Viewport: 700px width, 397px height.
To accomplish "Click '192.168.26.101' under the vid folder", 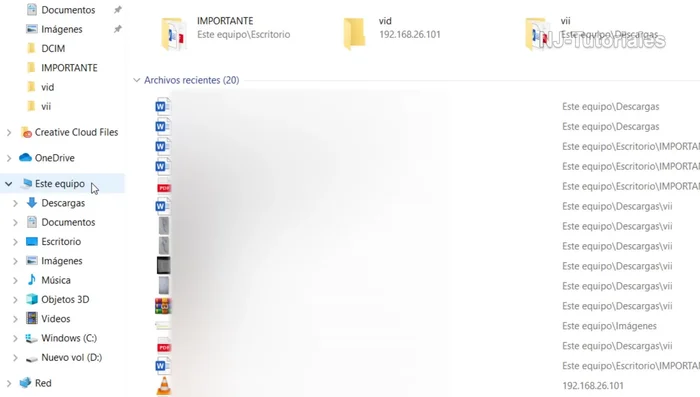I will (410, 34).
